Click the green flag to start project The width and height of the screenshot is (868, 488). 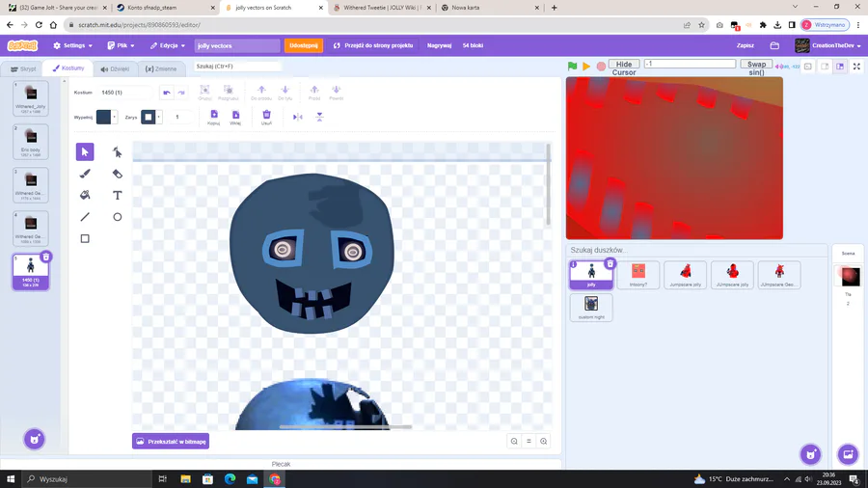coord(572,67)
